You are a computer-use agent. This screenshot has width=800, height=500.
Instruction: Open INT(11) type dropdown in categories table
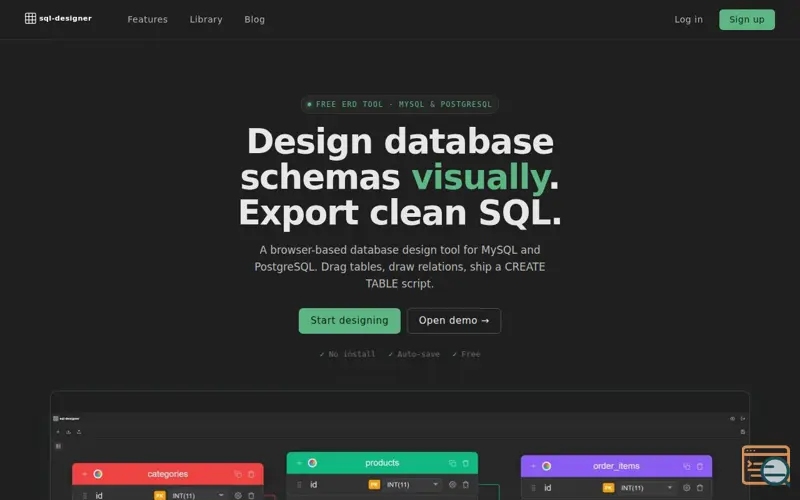click(198, 495)
